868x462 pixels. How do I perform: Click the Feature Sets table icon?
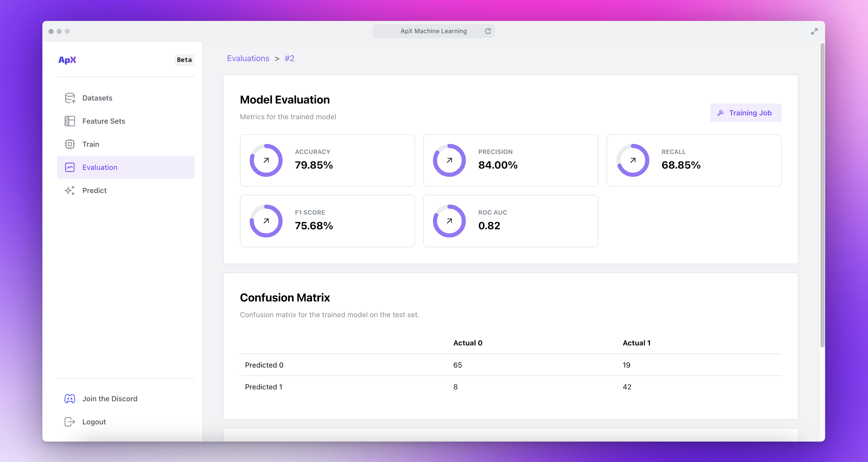tap(70, 121)
